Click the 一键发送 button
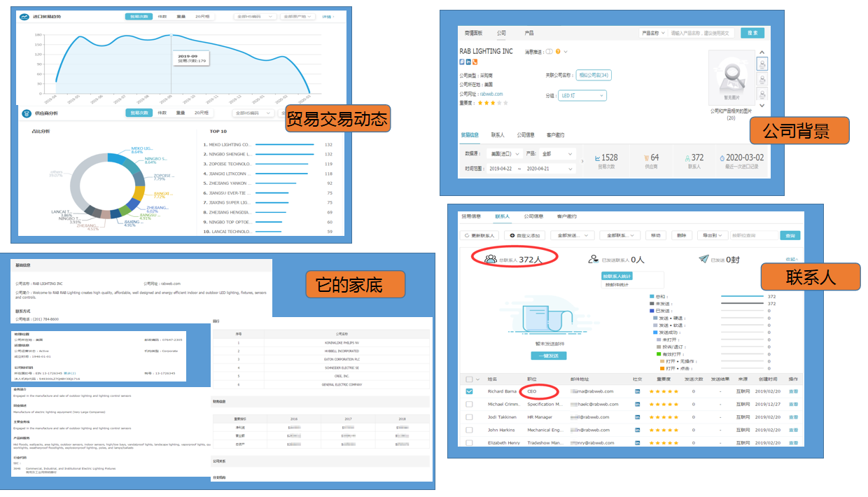868x497 pixels. (x=549, y=354)
